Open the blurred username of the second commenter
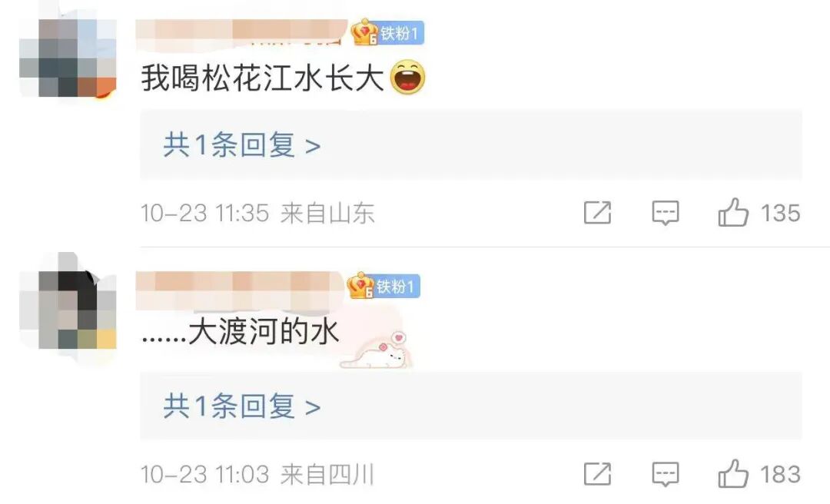Screen dimensions: 830x504 [x=240, y=290]
